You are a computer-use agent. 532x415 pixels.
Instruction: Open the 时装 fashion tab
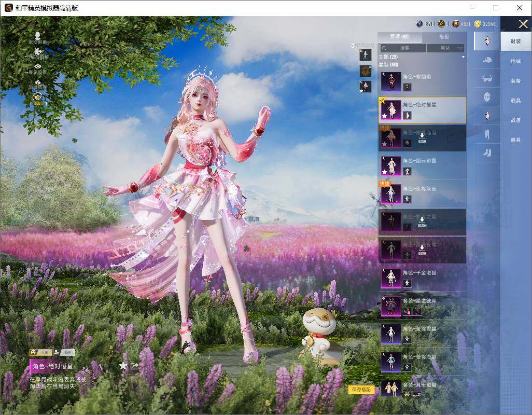[516, 41]
